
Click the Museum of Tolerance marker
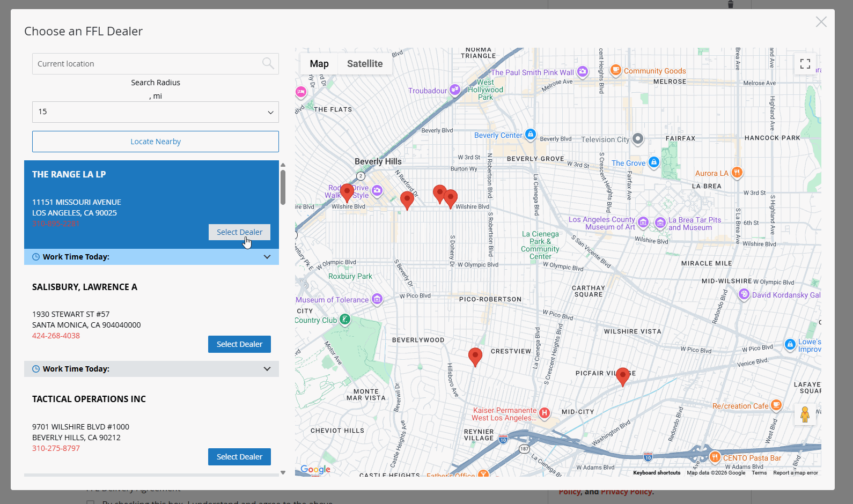pyautogui.click(x=377, y=299)
